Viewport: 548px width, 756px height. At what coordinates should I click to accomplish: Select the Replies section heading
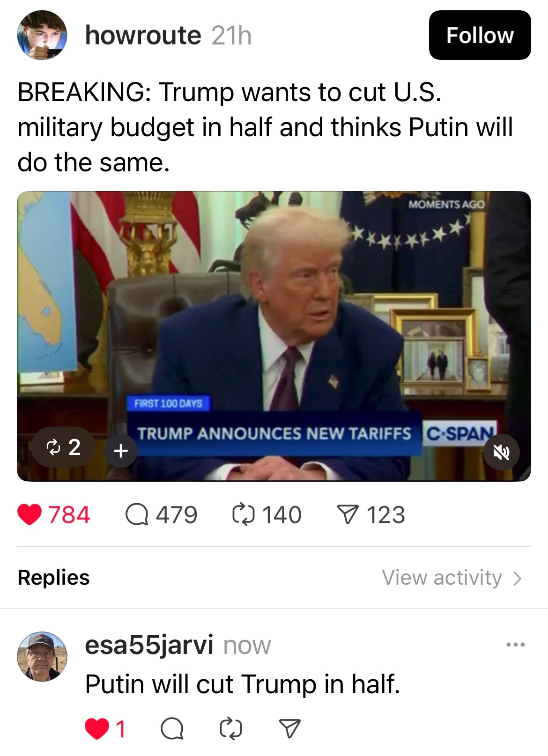(x=53, y=578)
